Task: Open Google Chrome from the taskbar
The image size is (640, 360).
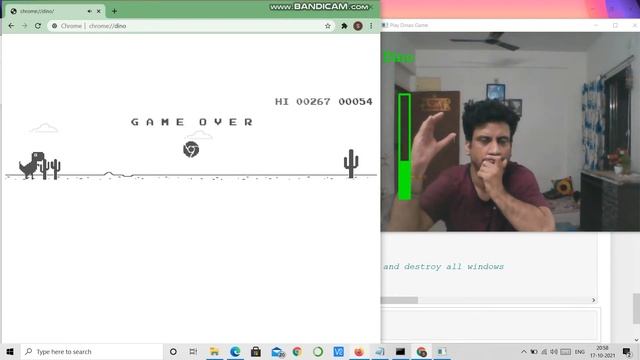Action: click(x=298, y=351)
